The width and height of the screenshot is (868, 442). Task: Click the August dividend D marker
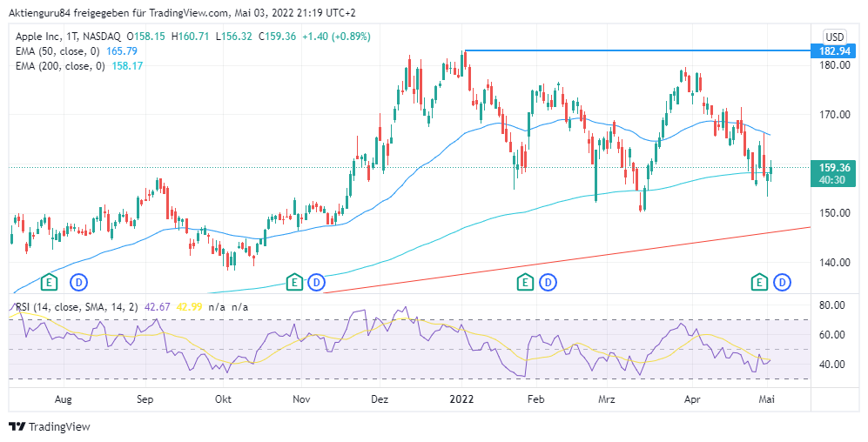coord(78,283)
